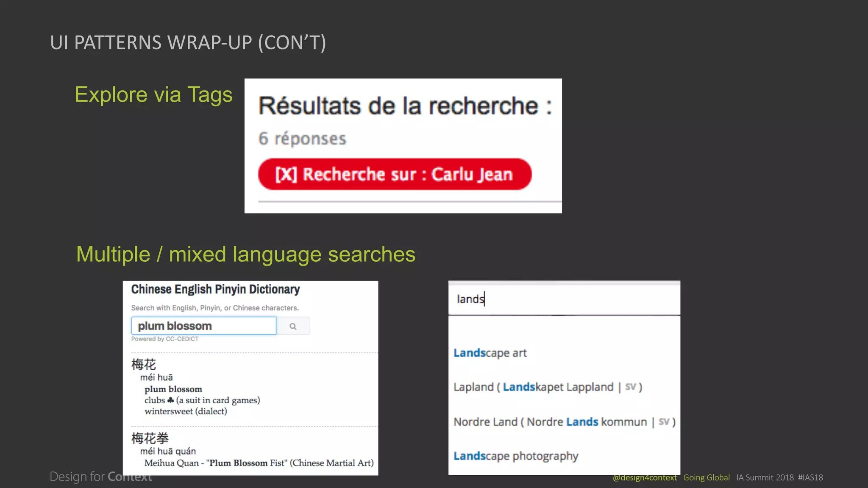Click the bold 'plum blossom' definition text
Image resolution: width=868 pixels, height=488 pixels.
173,389
